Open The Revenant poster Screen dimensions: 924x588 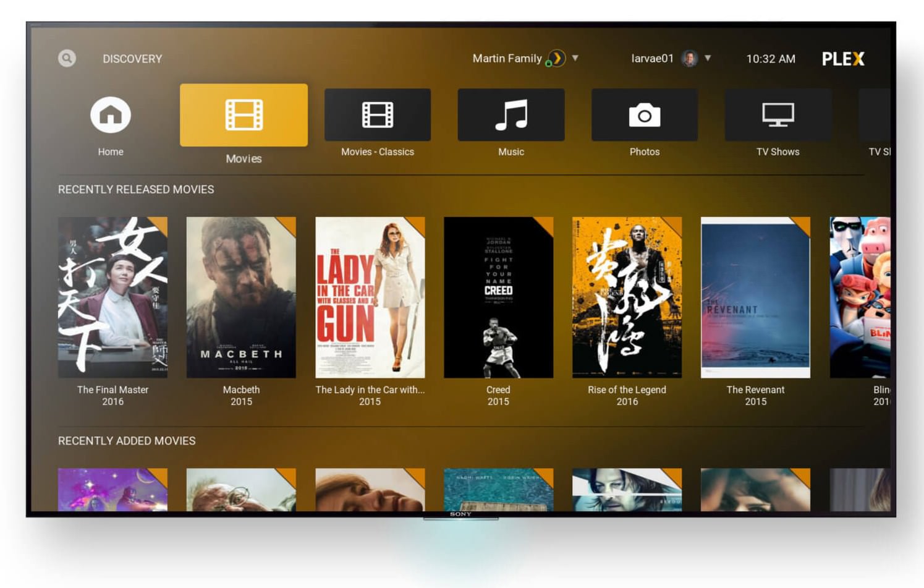[755, 297]
